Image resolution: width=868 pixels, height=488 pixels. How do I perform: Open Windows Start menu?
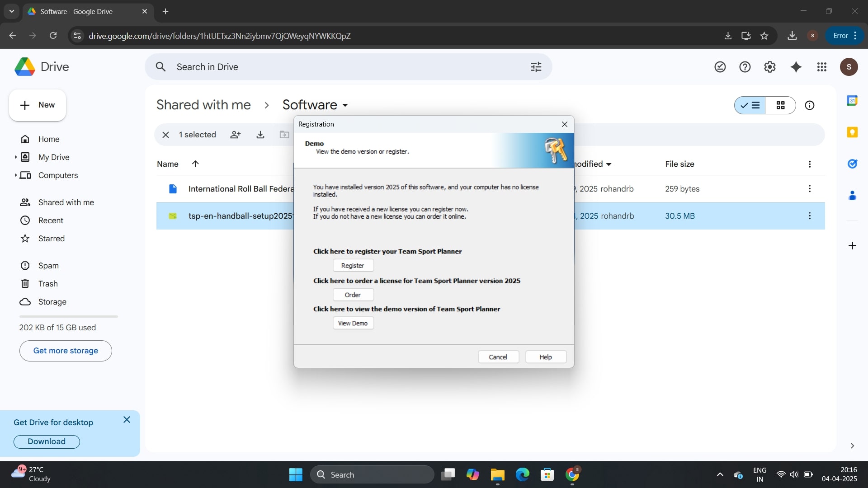click(296, 474)
